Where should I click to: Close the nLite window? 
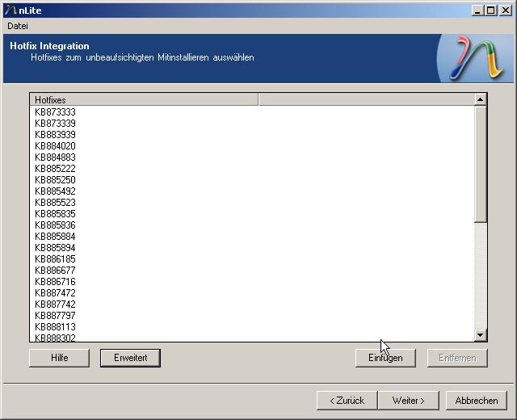[x=506, y=10]
